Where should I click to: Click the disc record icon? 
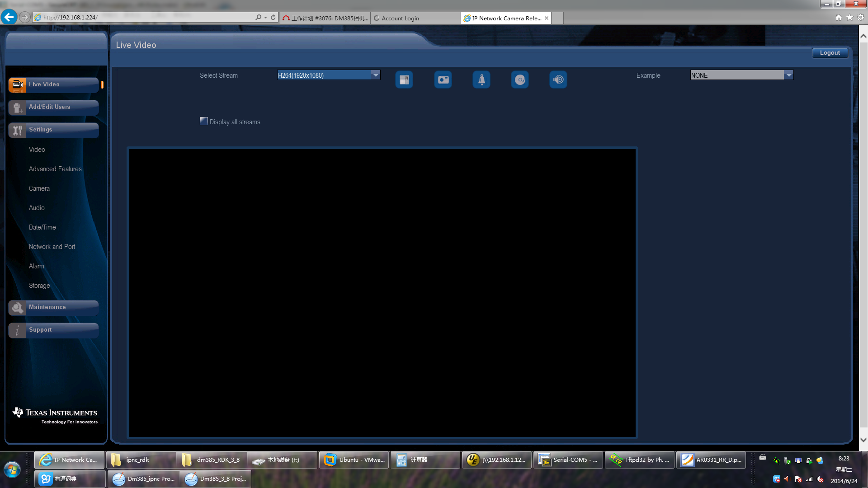tap(520, 80)
